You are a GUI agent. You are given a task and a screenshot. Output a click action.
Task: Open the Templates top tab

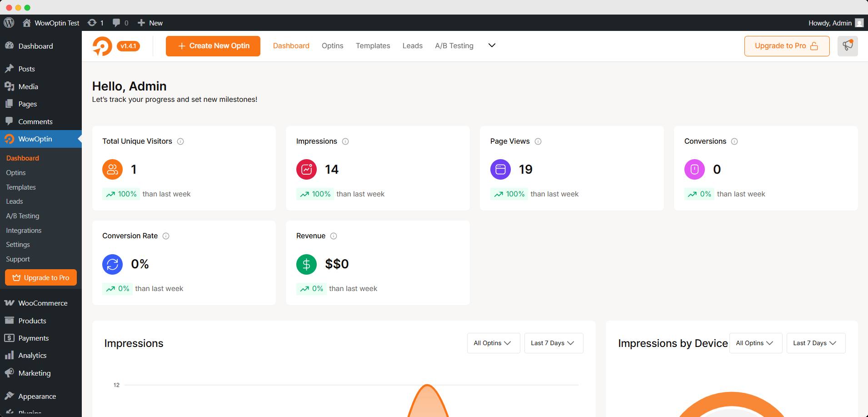coord(373,46)
